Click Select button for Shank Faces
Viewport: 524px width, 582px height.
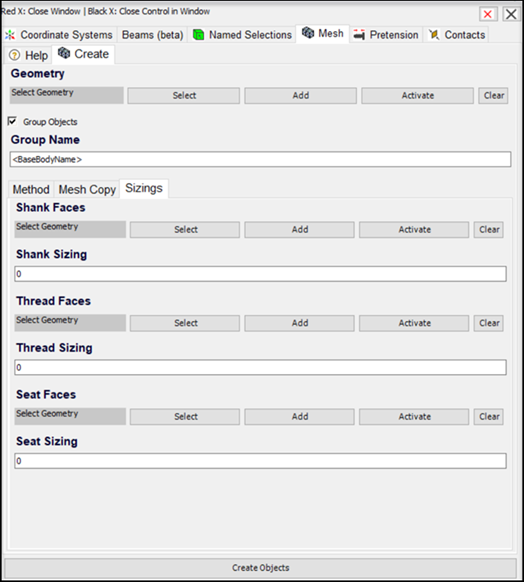pos(185,230)
